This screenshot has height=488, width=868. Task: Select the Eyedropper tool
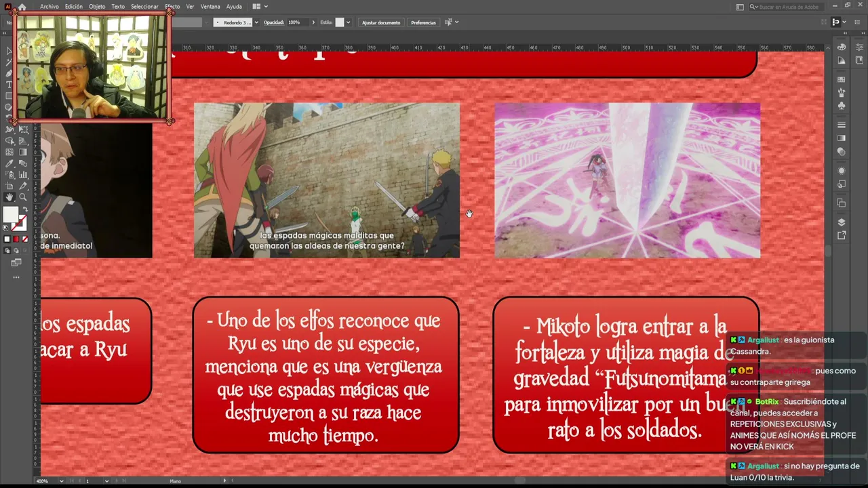click(9, 163)
